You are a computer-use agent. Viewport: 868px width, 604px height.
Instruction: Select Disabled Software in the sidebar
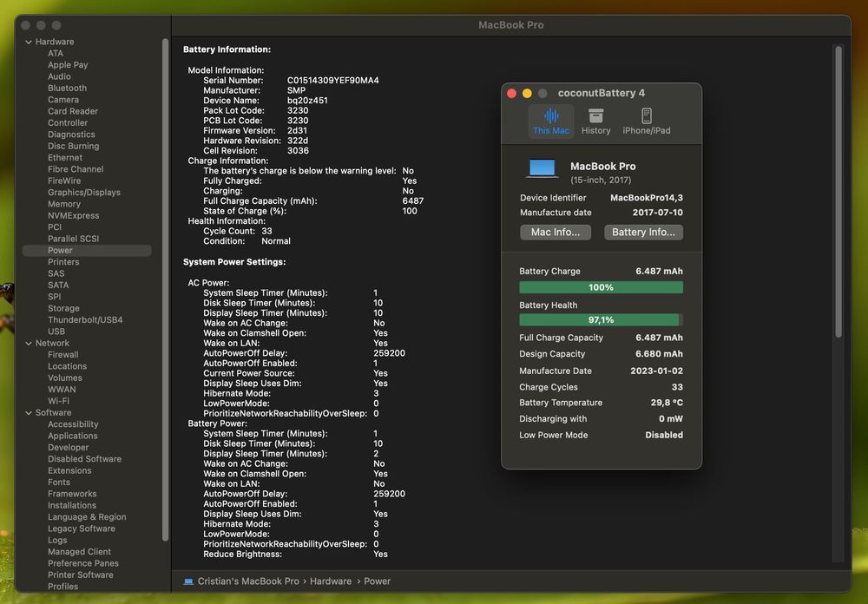pos(84,459)
